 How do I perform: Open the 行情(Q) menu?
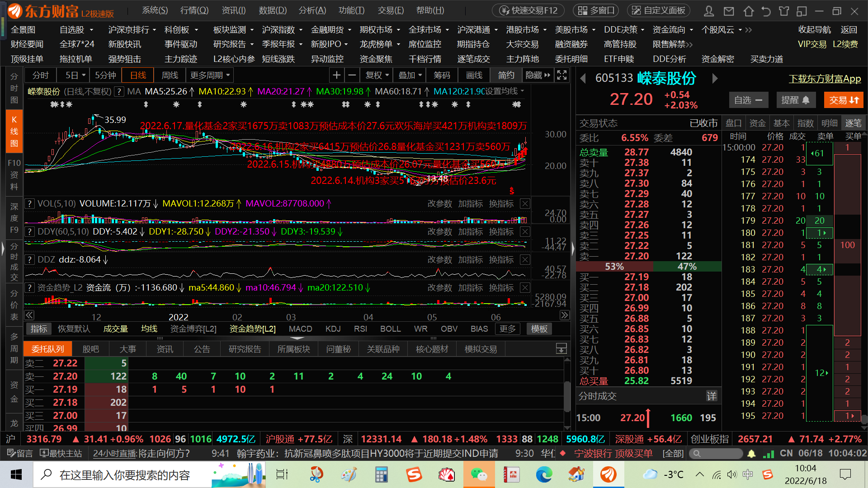click(x=194, y=10)
